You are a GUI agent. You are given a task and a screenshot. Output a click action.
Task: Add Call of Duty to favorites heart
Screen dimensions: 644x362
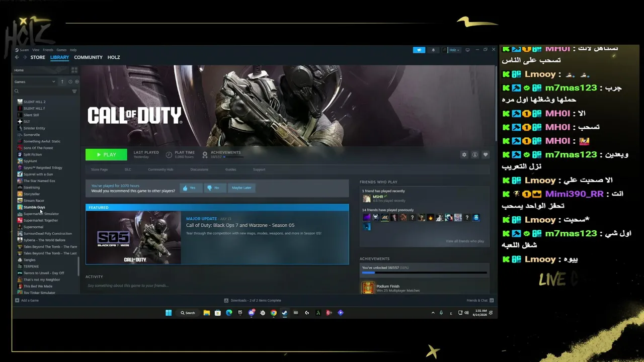[486, 155]
